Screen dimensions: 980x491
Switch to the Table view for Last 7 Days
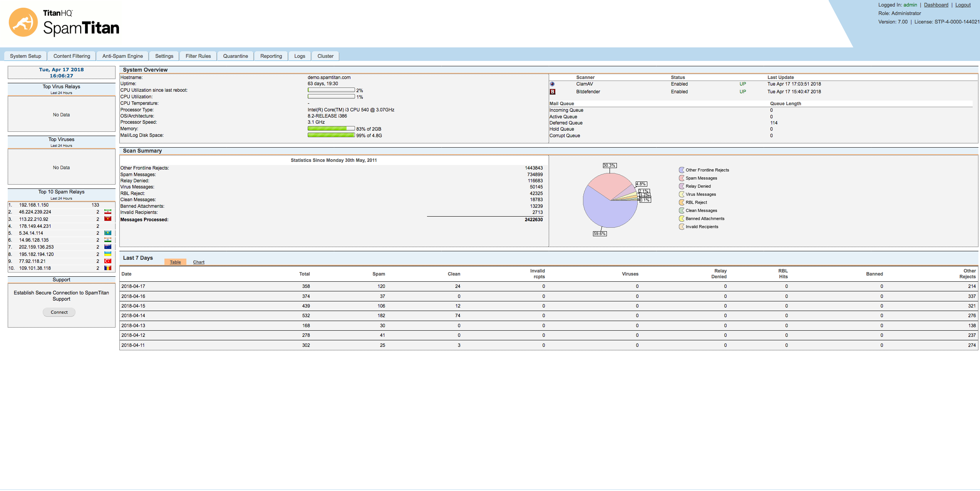point(176,262)
